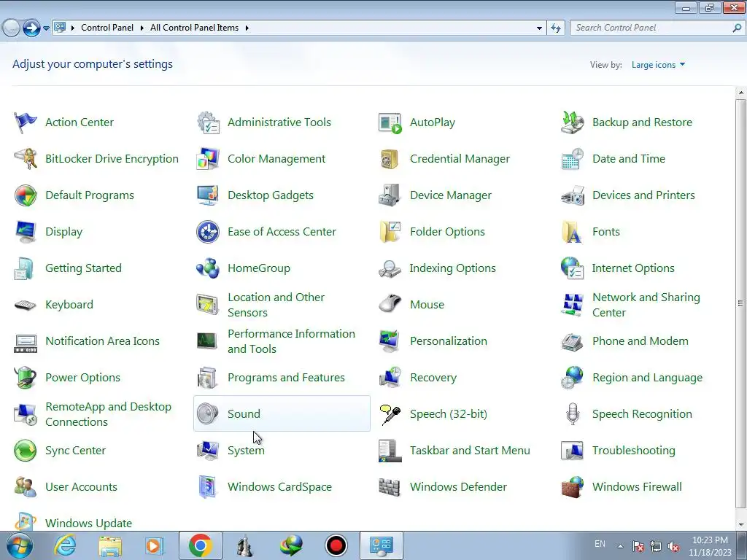Open the Display monitor icon
This screenshot has width=747, height=560.
click(x=26, y=232)
